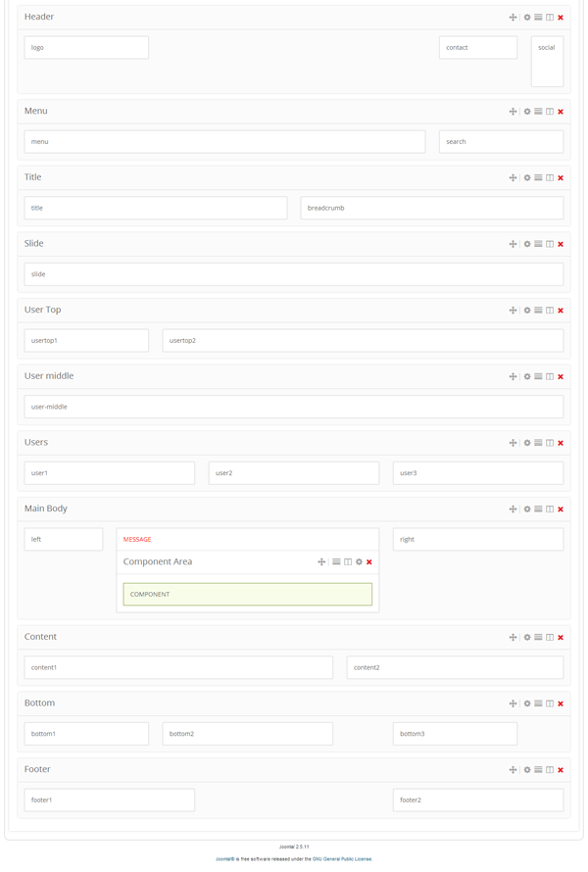
Task: Open settings gear for User middle row
Action: click(527, 376)
